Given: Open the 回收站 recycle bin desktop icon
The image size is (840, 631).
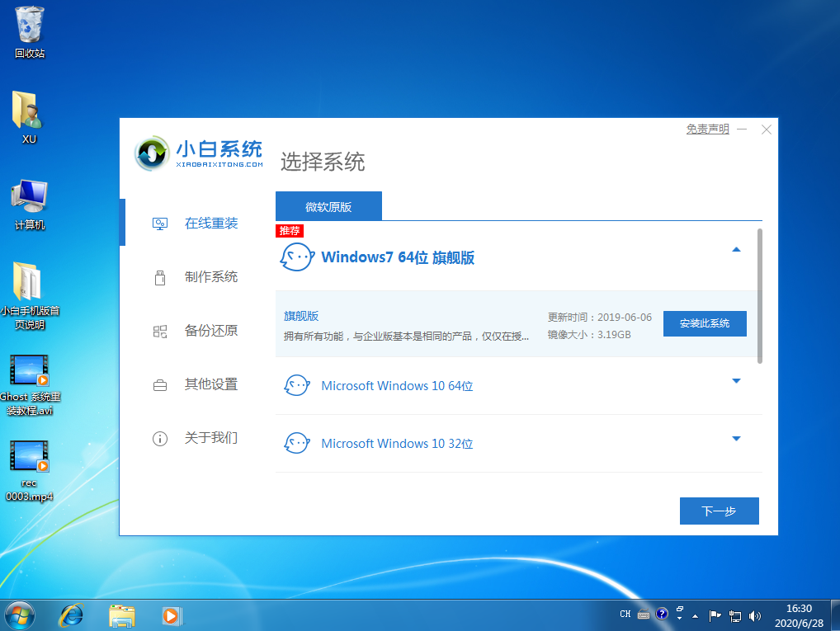Looking at the screenshot, I should click(30, 26).
